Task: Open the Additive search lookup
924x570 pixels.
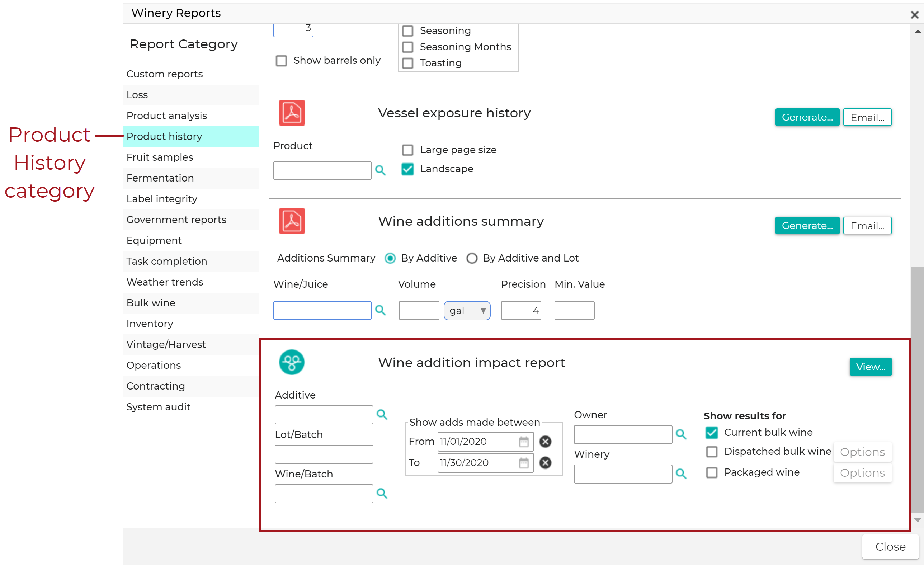Action: point(382,414)
